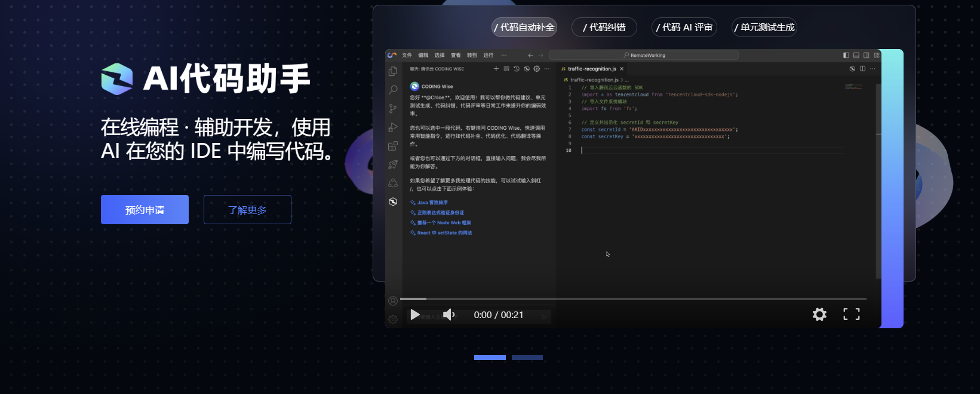The image size is (980, 394).
Task: Switch to the 代码 AI 评审 tab
Action: (684, 28)
